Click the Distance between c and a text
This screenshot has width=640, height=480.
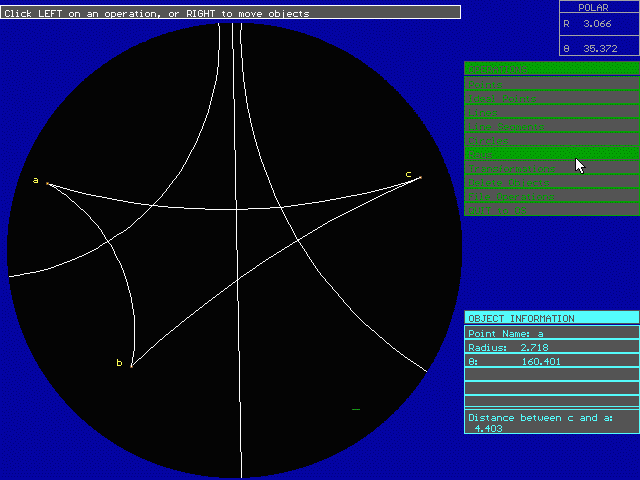[540, 422]
